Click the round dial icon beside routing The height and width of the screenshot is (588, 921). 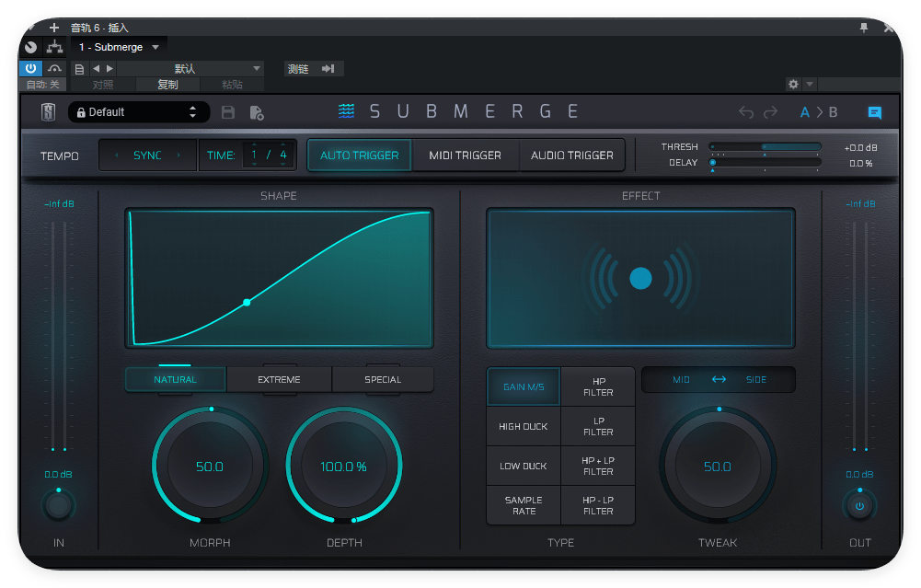coord(31,47)
